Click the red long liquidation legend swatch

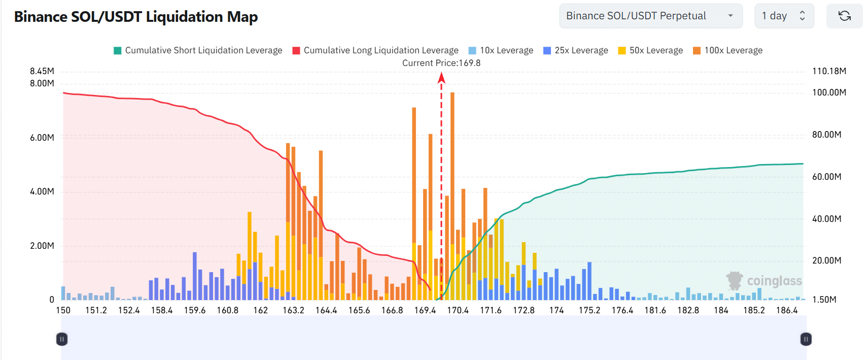296,50
